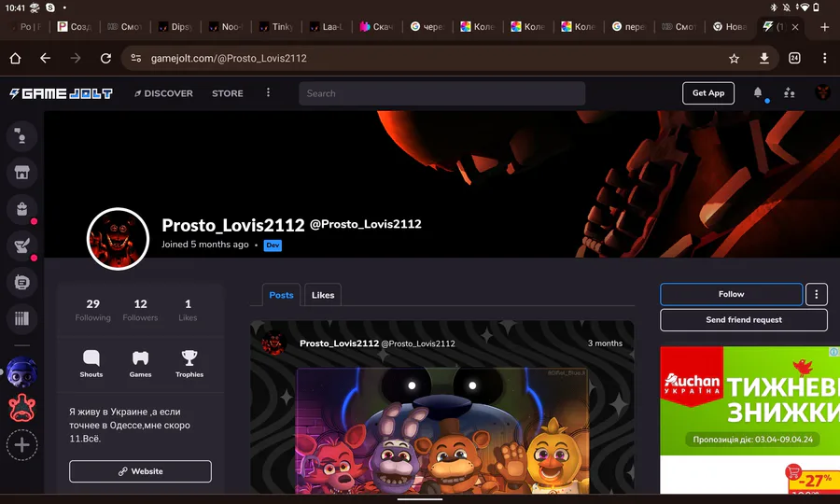Open the Auchan advertisement banner

(x=750, y=420)
